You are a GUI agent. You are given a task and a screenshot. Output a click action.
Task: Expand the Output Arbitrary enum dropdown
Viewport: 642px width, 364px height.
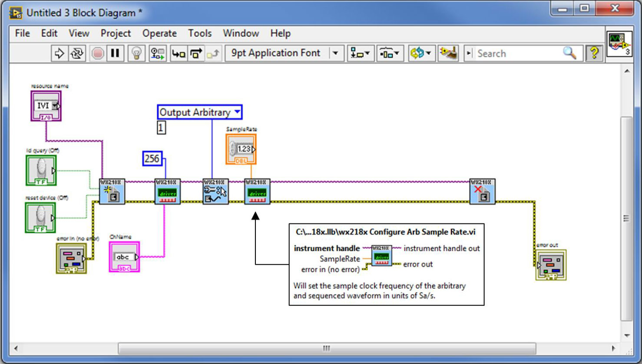point(237,112)
